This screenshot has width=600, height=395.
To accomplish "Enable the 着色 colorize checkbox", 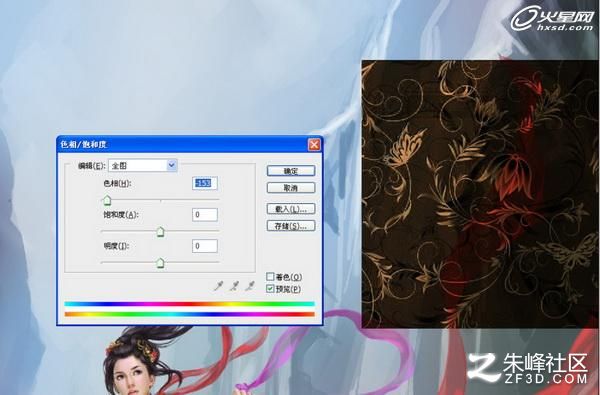I will [x=270, y=276].
